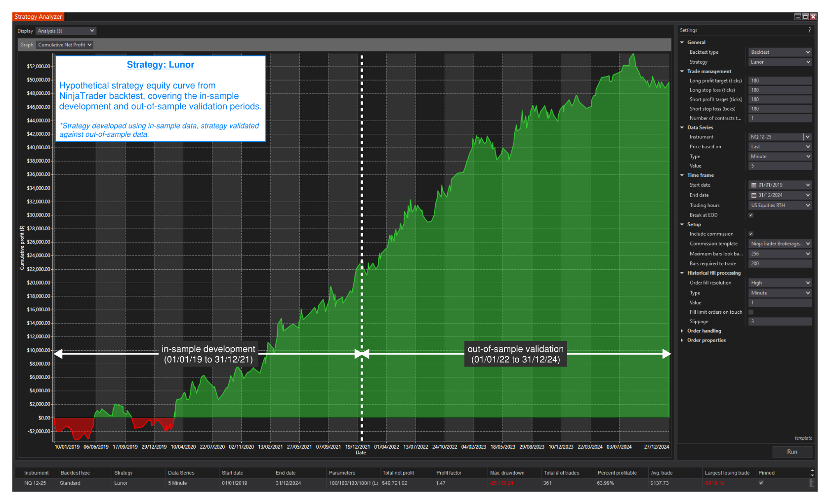Viewport: 830px width, 504px height.
Task: Collapse the Data Series section arrow
Action: point(682,127)
